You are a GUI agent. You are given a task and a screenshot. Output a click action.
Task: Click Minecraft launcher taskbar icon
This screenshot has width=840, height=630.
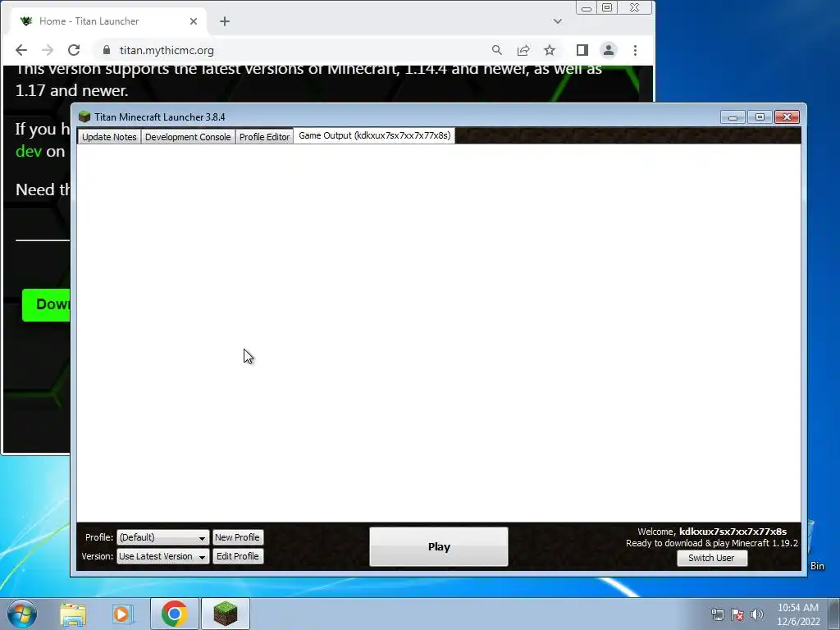pos(226,614)
